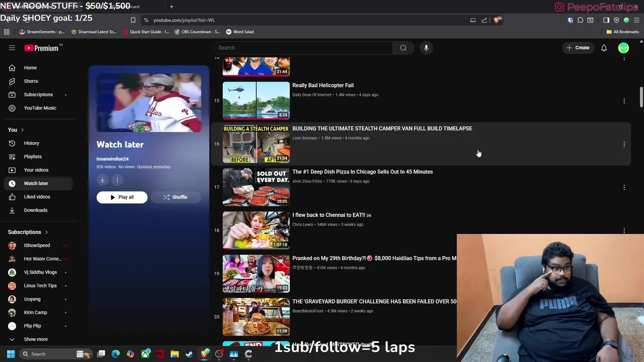Click the search magnifier button

click(404, 48)
